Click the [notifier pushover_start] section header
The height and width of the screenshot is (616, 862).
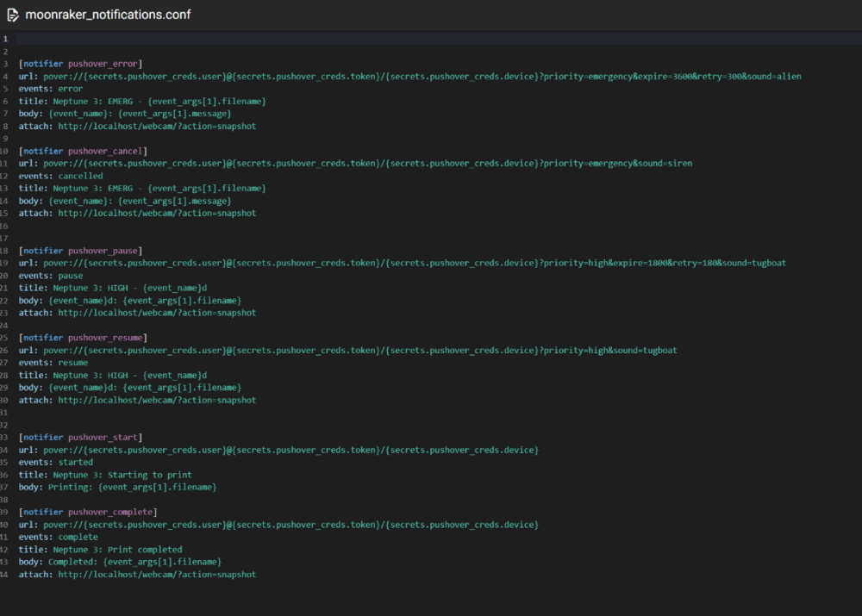pyautogui.click(x=80, y=438)
